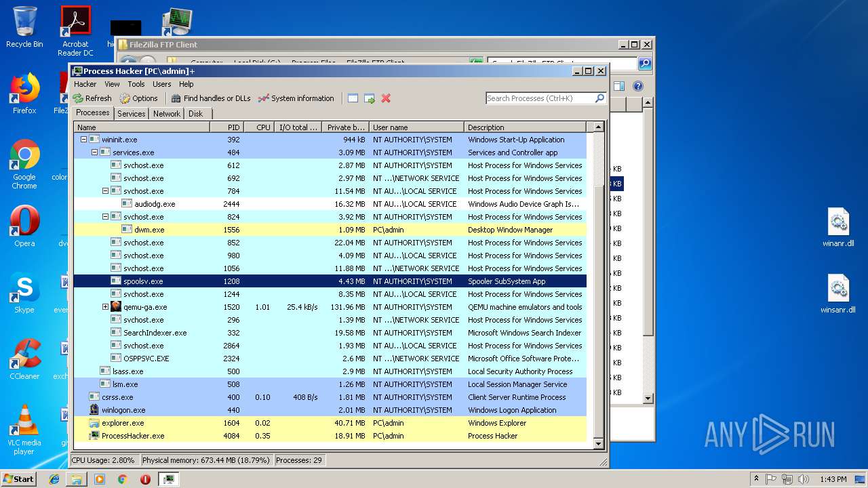The height and width of the screenshot is (488, 868).
Task: Open the Opera desktop icon
Action: [x=24, y=226]
